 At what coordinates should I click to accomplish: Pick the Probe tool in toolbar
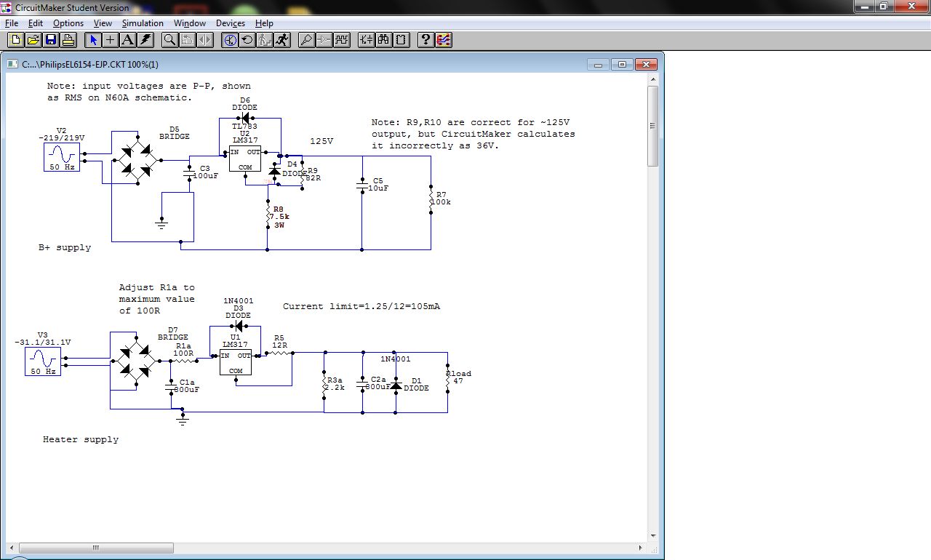(306, 40)
